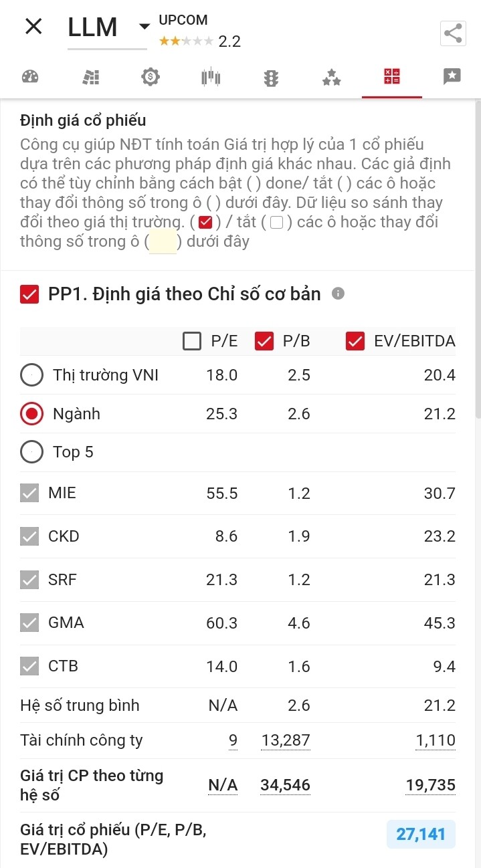Open the LLM ticker dropdown arrow
The image size is (481, 868).
(144, 27)
